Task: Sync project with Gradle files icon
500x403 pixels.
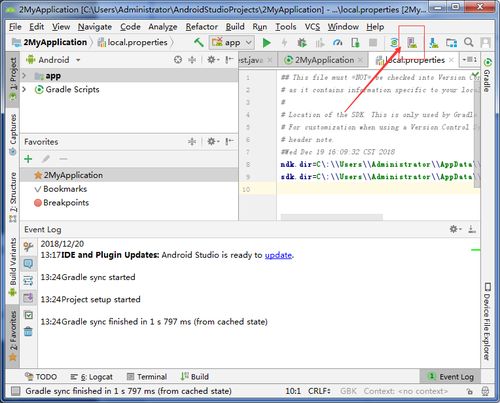Action: (x=394, y=43)
